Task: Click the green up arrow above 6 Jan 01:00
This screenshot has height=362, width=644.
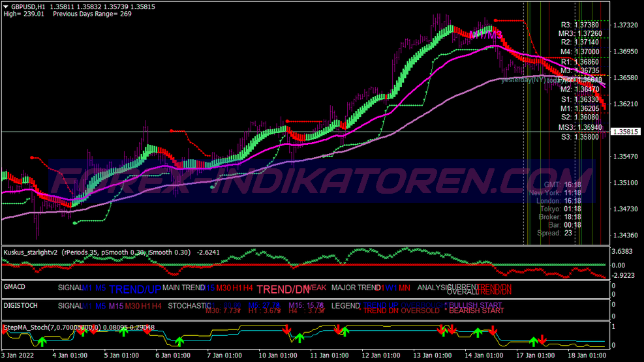Action: point(179,341)
